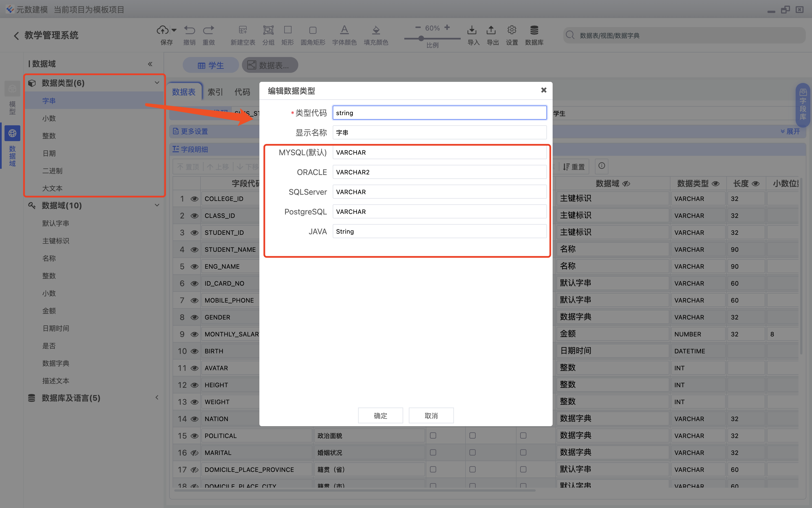Click the Import (导入) icon
The height and width of the screenshot is (508, 812).
(x=472, y=30)
